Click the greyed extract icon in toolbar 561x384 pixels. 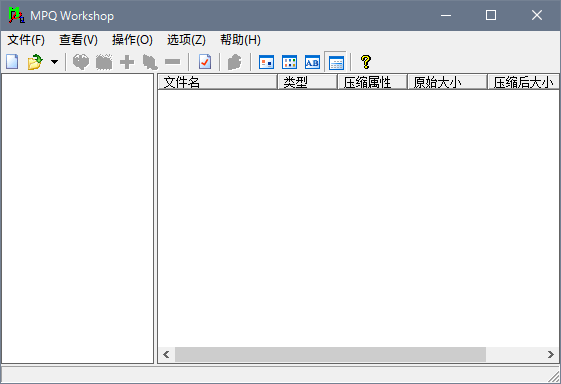pyautogui.click(x=81, y=62)
